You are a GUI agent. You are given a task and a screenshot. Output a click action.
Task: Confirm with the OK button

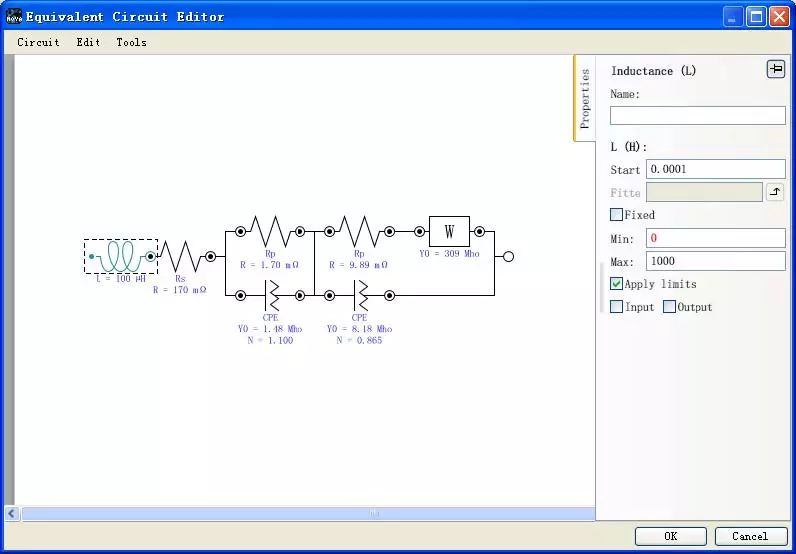tap(671, 536)
